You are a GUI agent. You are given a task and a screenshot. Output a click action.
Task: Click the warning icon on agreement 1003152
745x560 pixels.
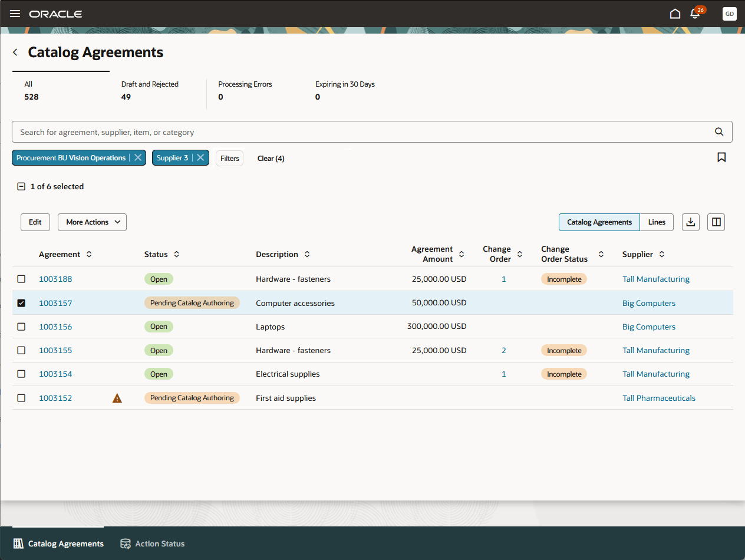(x=117, y=398)
